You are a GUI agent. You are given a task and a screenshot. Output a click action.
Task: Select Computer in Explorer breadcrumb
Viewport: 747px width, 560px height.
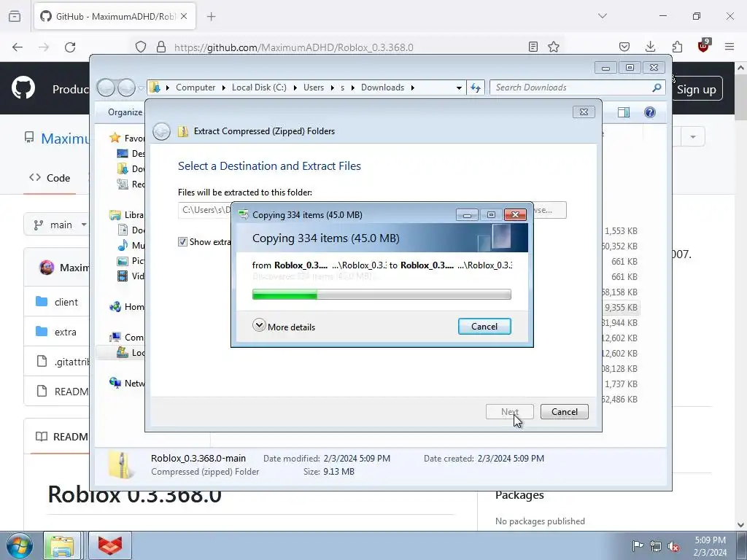pos(196,87)
